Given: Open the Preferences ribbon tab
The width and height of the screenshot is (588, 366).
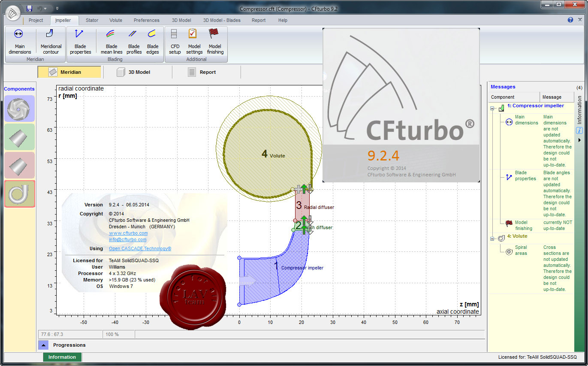Looking at the screenshot, I should tap(147, 20).
